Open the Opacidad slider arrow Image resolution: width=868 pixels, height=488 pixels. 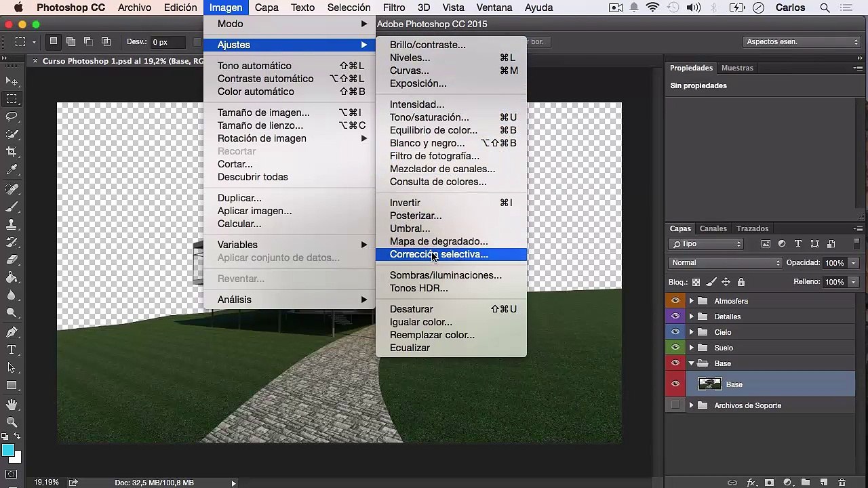(854, 263)
